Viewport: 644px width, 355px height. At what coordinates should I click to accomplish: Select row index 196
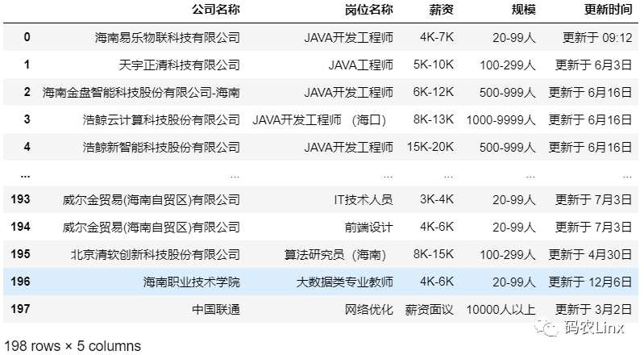coord(20,282)
